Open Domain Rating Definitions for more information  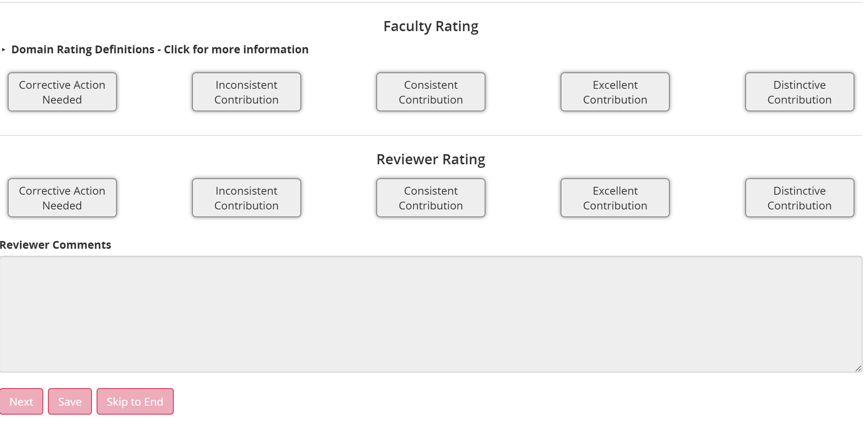pos(160,49)
